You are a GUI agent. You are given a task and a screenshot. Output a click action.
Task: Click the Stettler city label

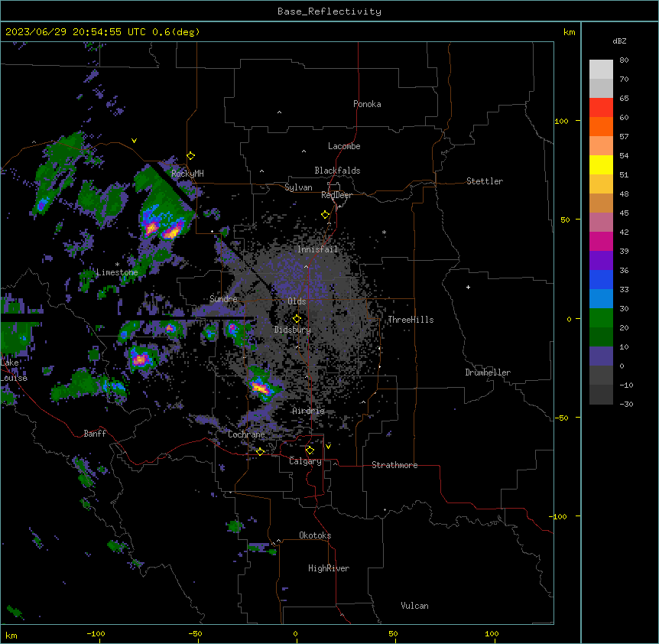(x=485, y=181)
